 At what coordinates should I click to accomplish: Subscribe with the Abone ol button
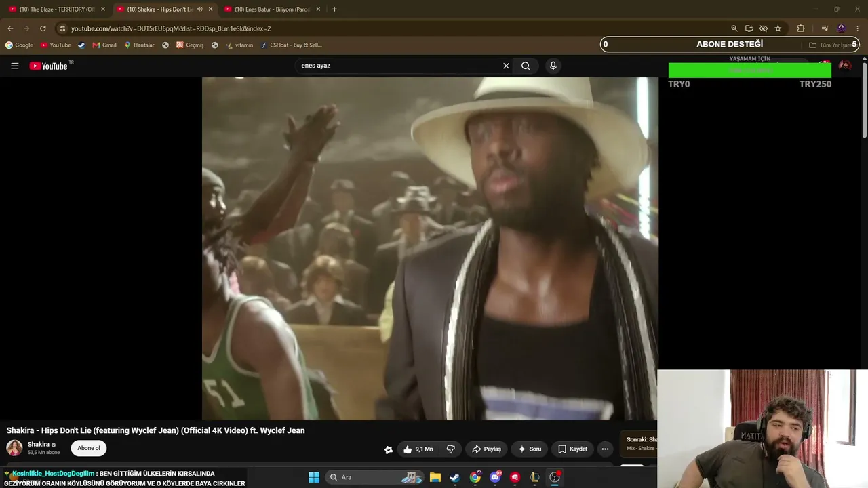pos(89,448)
